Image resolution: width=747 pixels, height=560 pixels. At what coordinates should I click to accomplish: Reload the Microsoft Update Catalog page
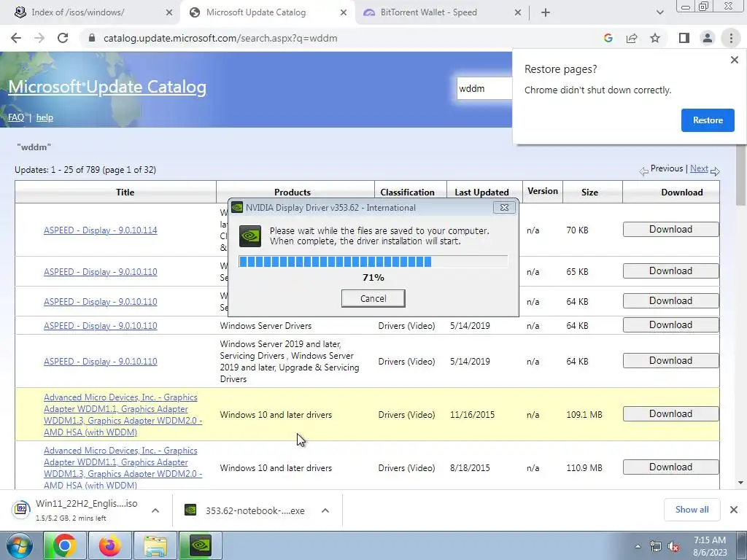(63, 38)
